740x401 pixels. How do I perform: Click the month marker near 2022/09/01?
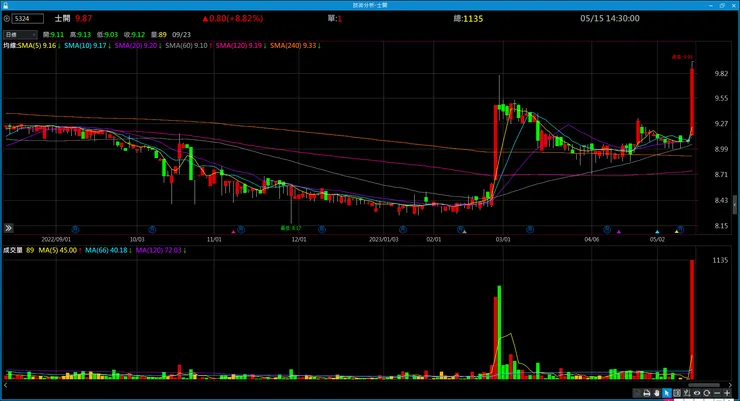75,229
